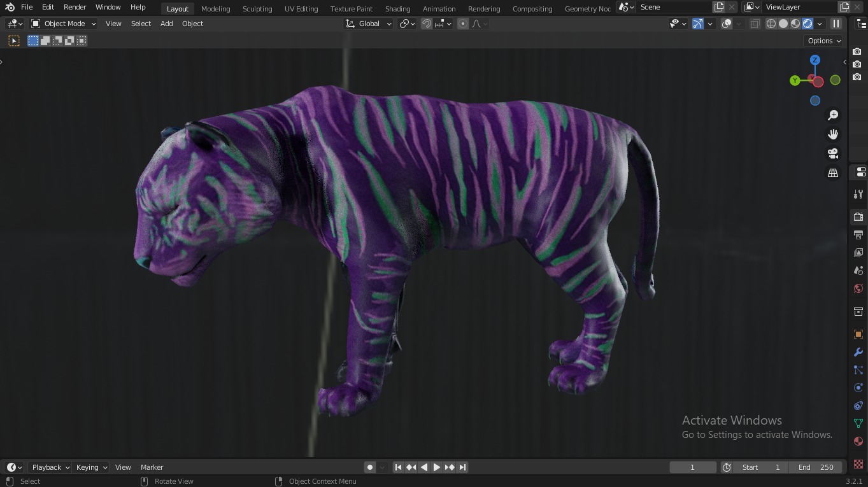868x487 pixels.
Task: Click the green Y axis gizmo
Action: pos(795,80)
